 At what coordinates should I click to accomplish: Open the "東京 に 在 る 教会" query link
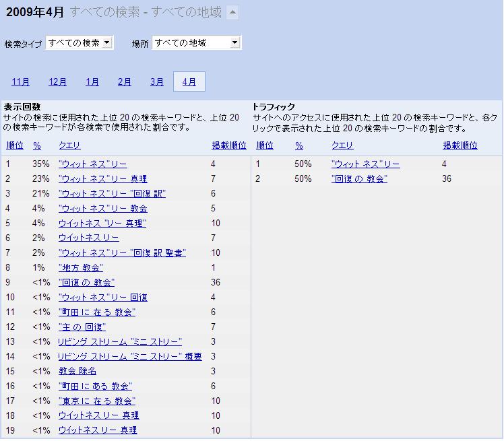click(97, 401)
